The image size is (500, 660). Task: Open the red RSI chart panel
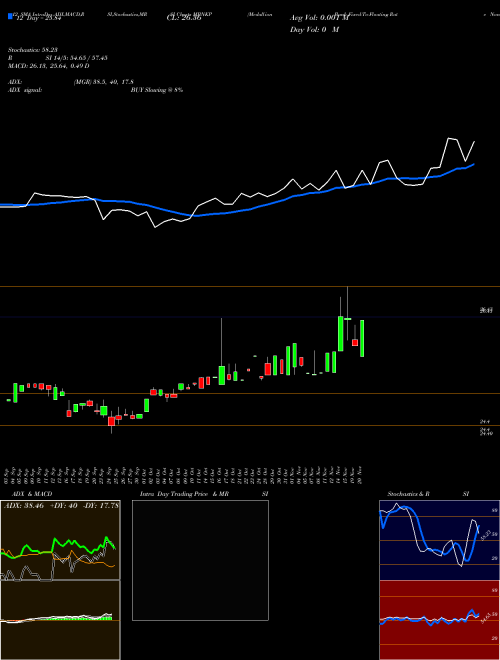tap(439, 620)
